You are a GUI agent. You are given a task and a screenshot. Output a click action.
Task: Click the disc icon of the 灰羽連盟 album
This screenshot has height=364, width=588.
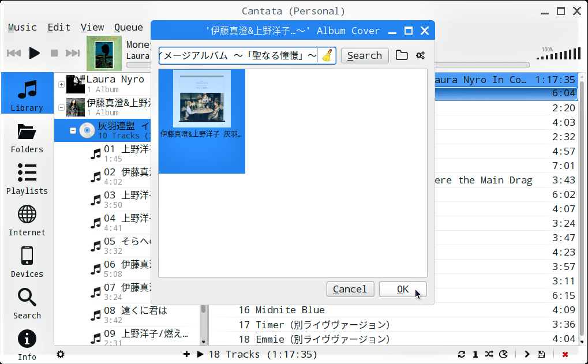[x=87, y=130]
